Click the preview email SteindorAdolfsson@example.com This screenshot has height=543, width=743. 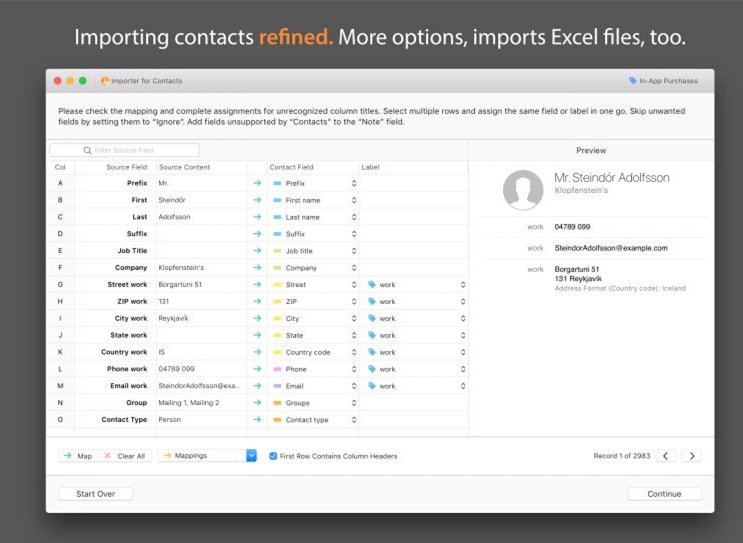tap(611, 248)
